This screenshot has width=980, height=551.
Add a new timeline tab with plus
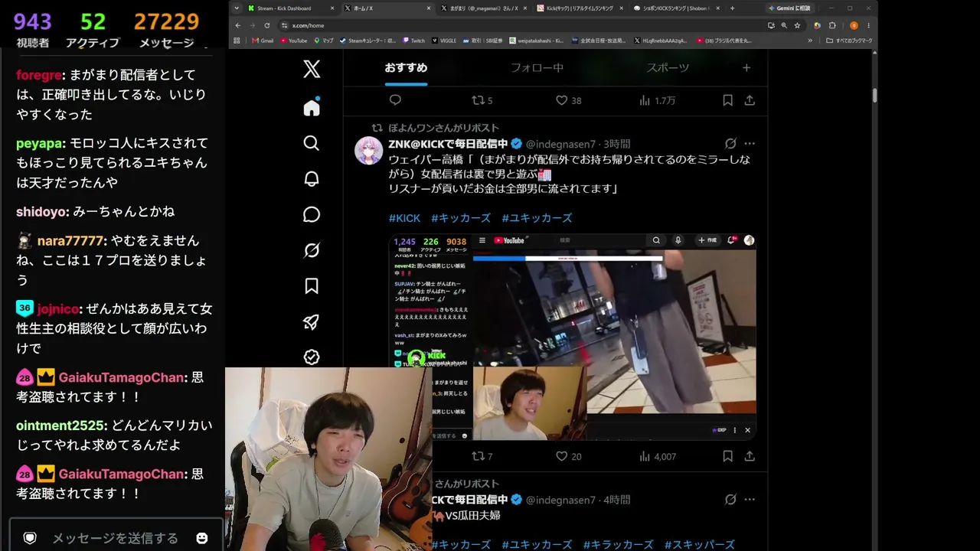coord(746,67)
